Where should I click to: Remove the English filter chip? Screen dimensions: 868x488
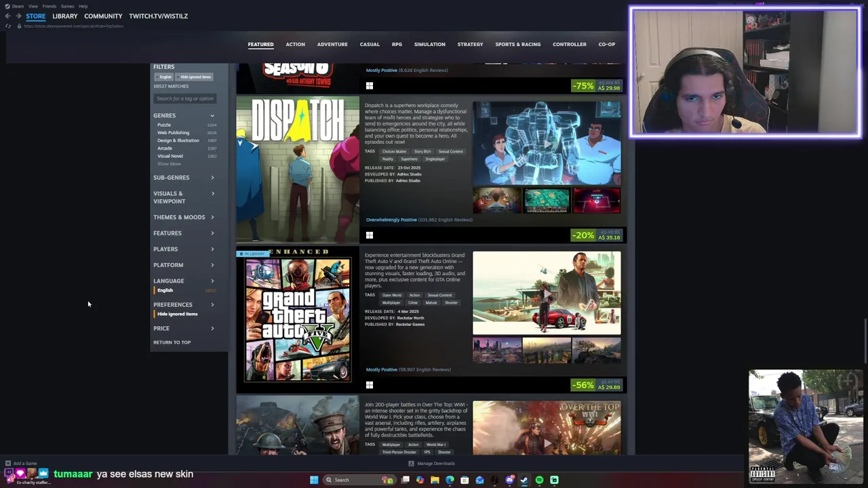pyautogui.click(x=165, y=77)
